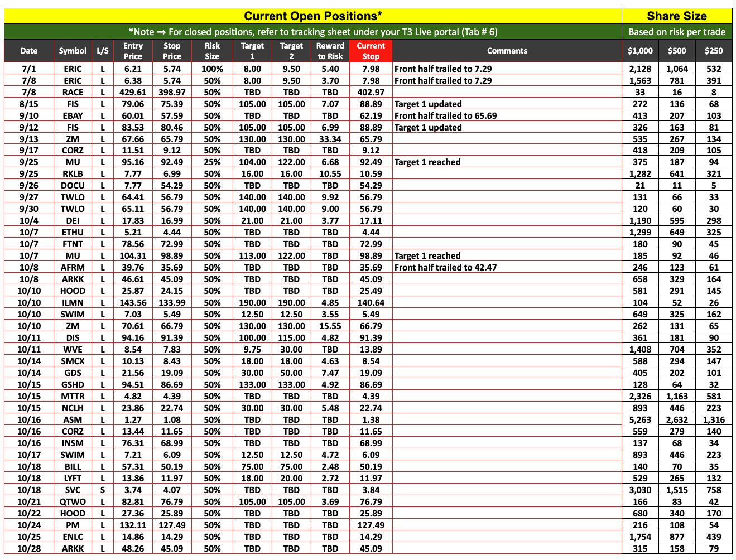Select the Share Size header cell
This screenshot has width=736, height=560.
[676, 16]
